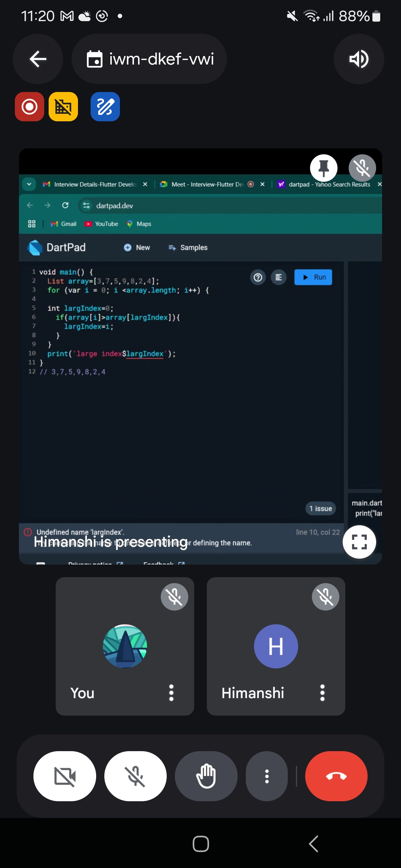Screen dimensions: 401x868
Task: Unmute your microphone
Action: 136,776
